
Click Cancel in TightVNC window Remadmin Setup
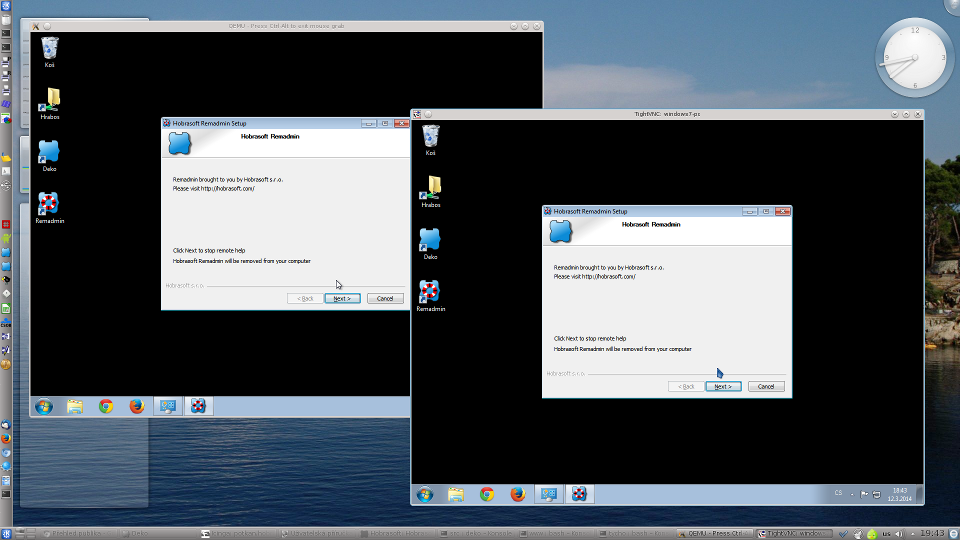[766, 386]
